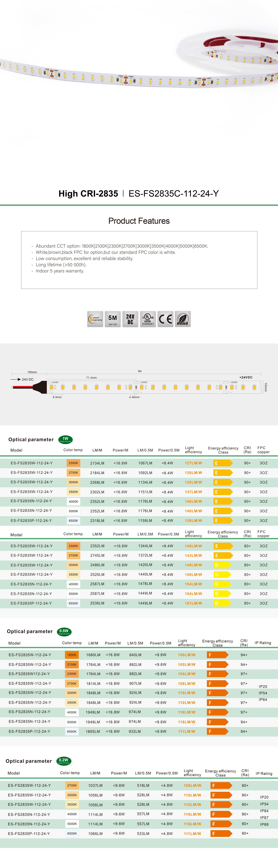Click the E energy arrow beside 143LM/W
Viewport: 278px width, 868px height.
tap(223, 556)
